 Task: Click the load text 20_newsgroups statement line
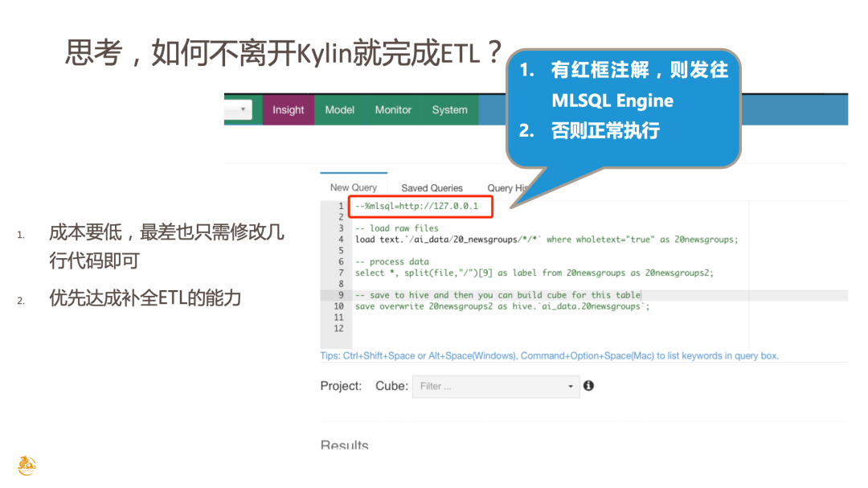(x=547, y=240)
